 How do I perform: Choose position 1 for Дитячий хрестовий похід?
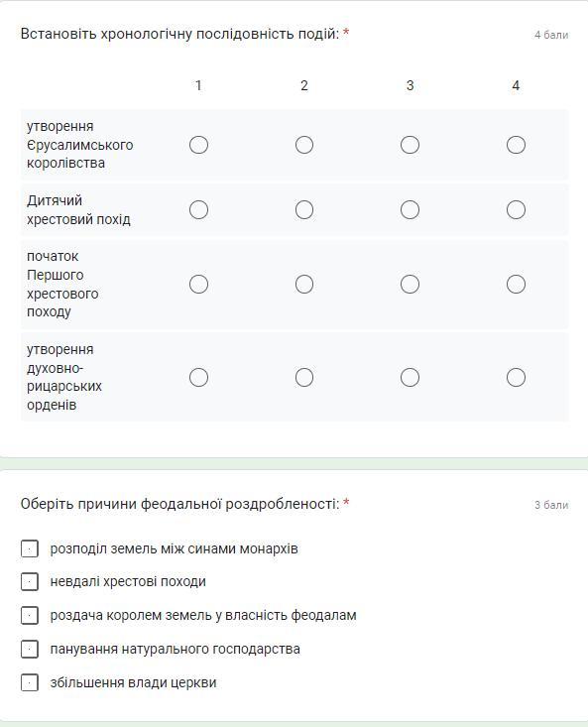(x=198, y=209)
